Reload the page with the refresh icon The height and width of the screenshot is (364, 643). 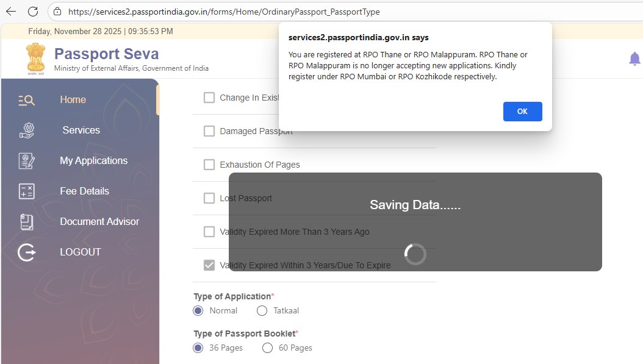pos(33,12)
